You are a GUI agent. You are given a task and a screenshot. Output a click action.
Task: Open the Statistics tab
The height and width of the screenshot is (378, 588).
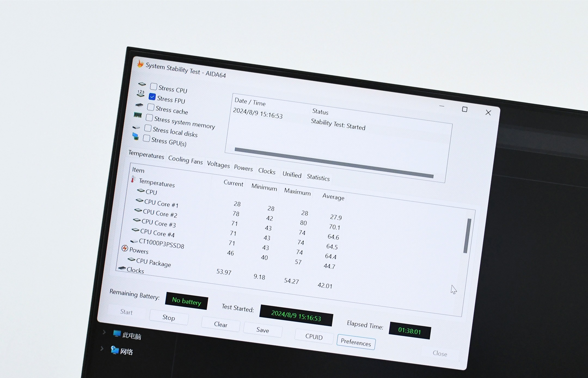tap(318, 178)
